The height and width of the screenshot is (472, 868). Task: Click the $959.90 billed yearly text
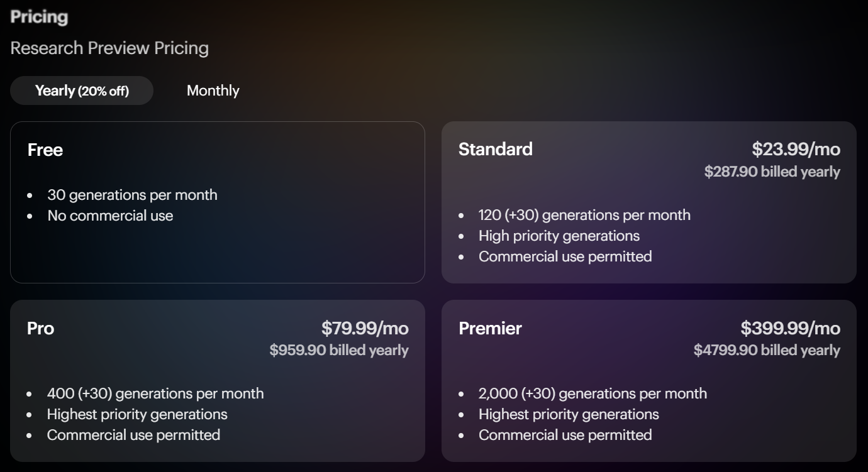(x=339, y=350)
